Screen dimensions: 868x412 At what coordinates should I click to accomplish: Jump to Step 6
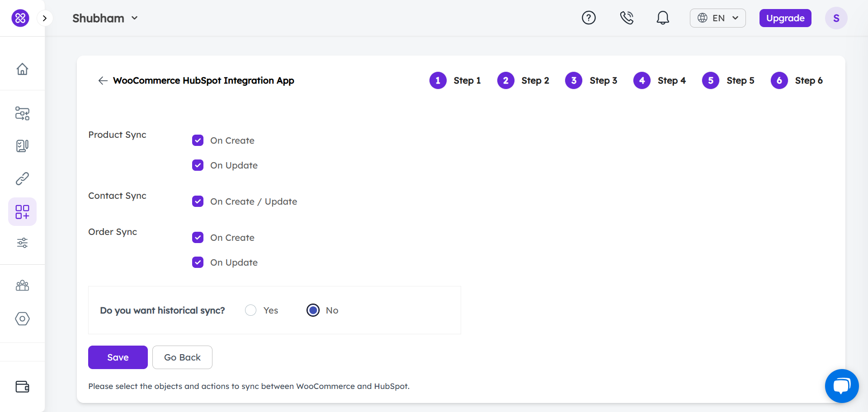pos(797,80)
